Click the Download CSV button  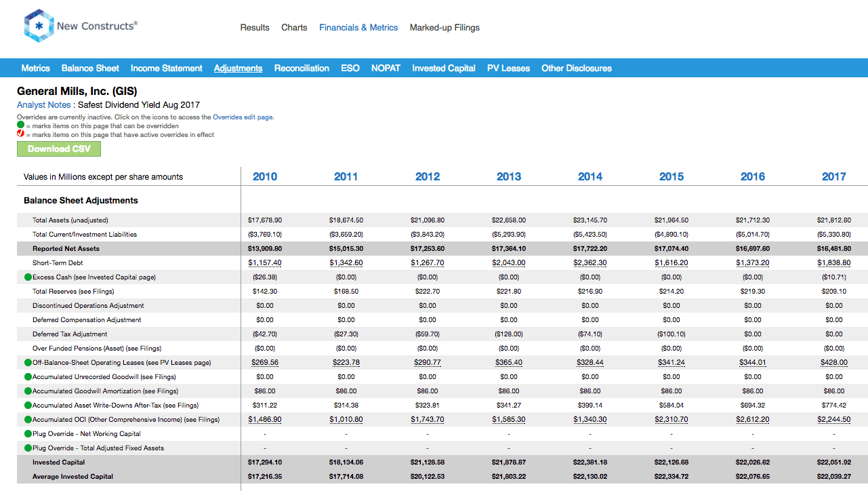click(x=59, y=149)
